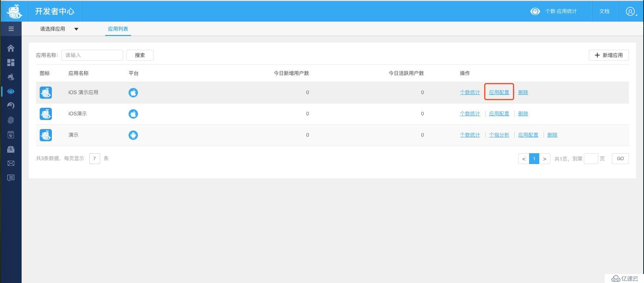
Task: Click the GO pagination button
Action: (x=620, y=159)
